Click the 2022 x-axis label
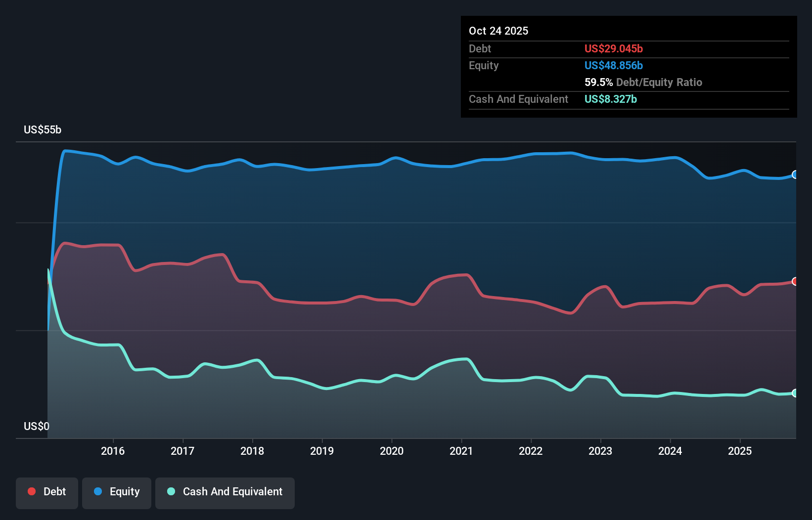This screenshot has height=520, width=812. point(531,451)
